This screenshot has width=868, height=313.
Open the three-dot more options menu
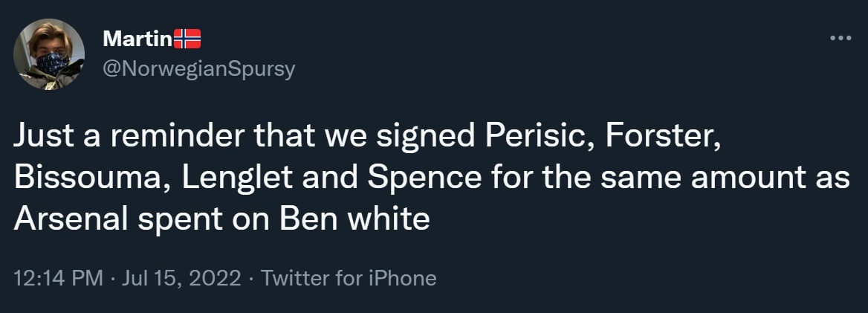click(840, 37)
